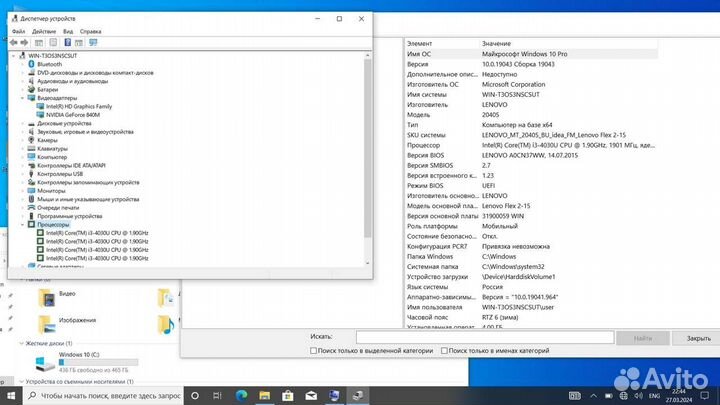Open the Properties toolbar icon in Device Manager

53,43
